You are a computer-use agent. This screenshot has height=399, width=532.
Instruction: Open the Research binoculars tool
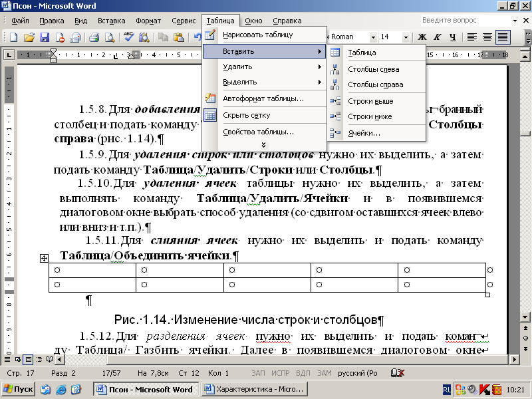144,37
